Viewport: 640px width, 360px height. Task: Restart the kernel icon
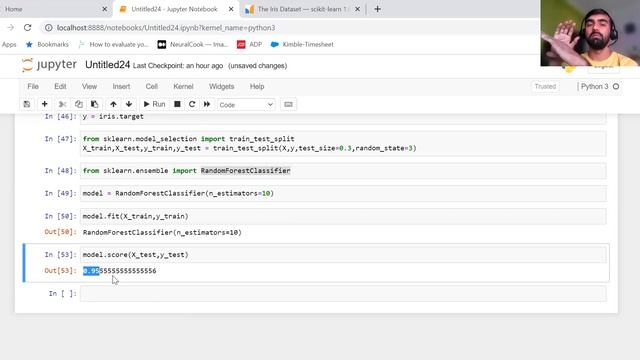192,104
